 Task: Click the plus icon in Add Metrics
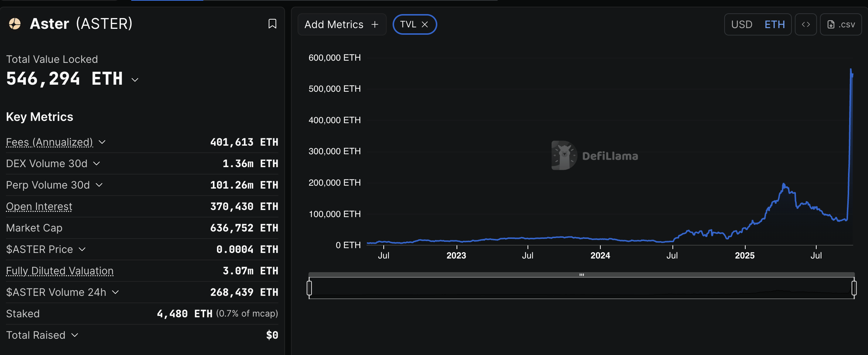pyautogui.click(x=375, y=24)
